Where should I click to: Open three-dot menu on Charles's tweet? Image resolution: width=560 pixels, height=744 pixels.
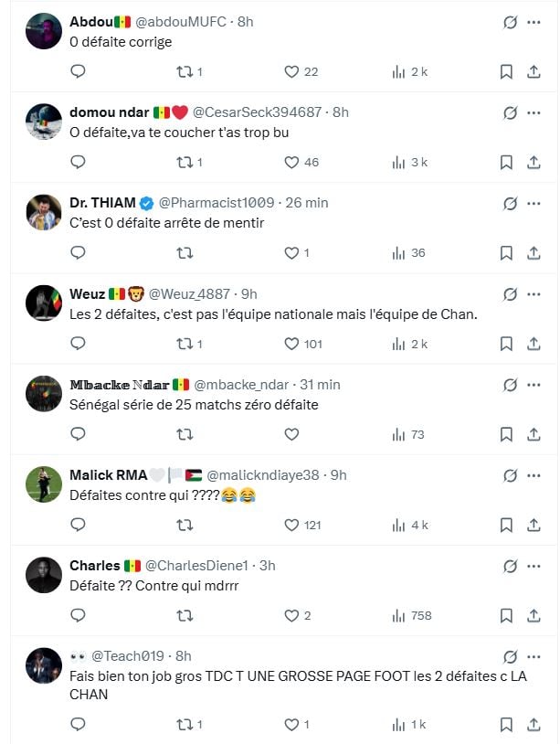[534, 566]
